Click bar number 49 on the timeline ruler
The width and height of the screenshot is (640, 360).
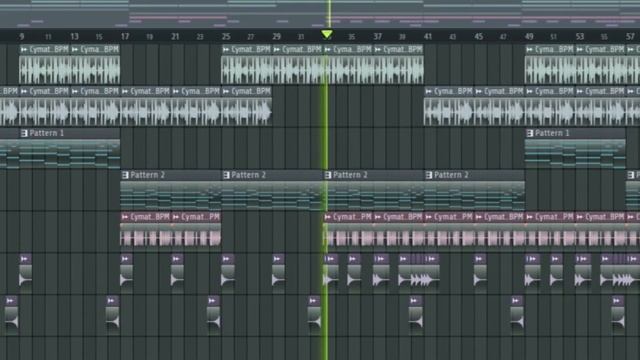click(x=529, y=37)
